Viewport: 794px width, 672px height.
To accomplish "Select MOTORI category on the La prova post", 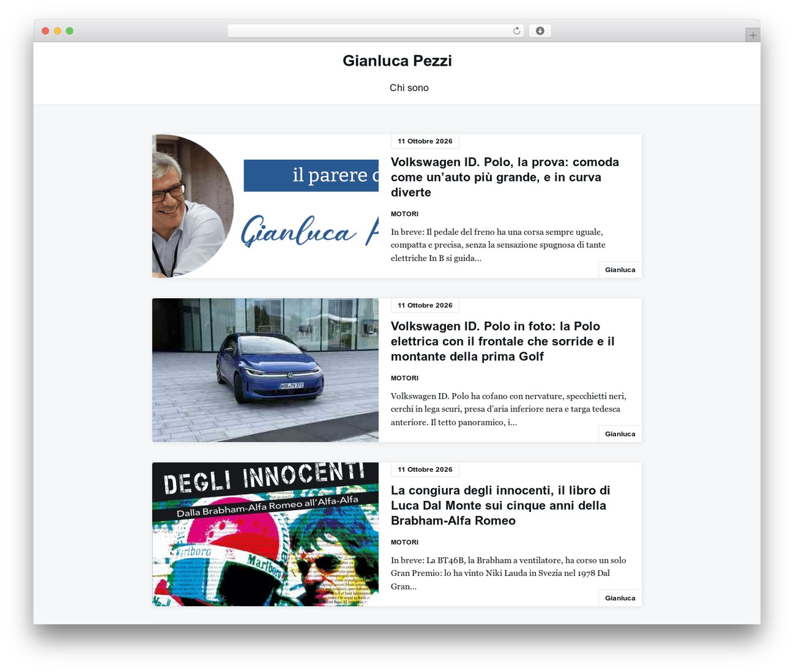I will coord(404,214).
